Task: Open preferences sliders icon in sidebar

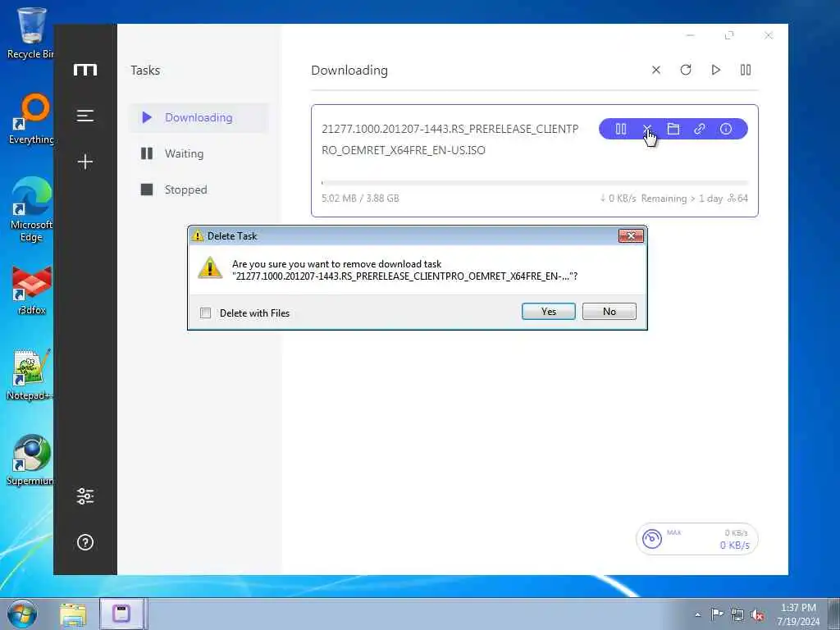Action: click(85, 496)
